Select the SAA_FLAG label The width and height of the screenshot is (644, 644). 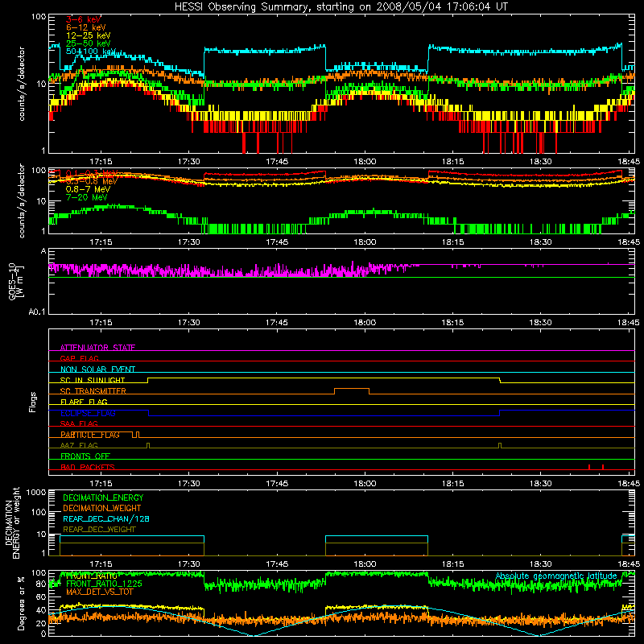79,423
